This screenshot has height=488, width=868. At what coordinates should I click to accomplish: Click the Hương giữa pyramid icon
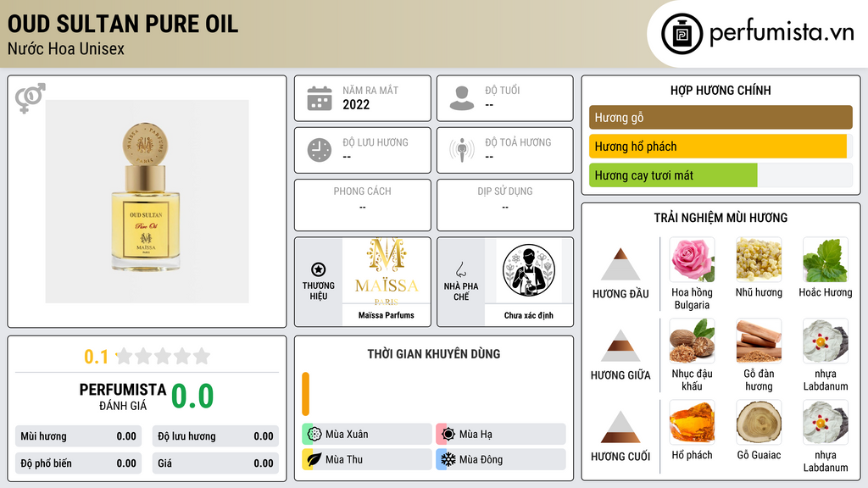pyautogui.click(x=620, y=346)
